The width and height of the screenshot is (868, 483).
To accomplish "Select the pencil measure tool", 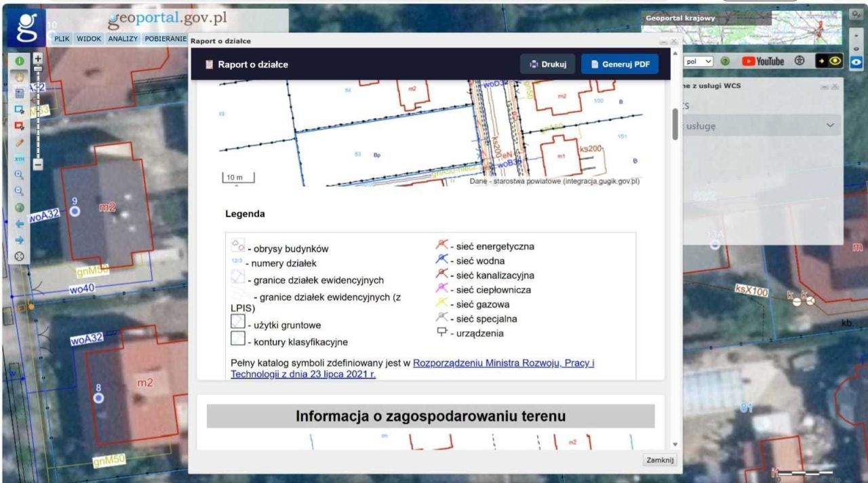I will tap(20, 142).
